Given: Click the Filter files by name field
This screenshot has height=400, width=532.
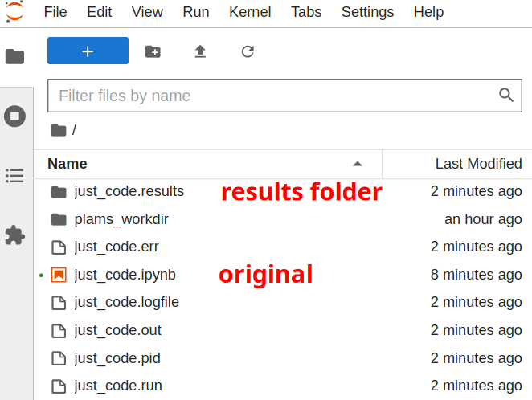Looking at the screenshot, I should click(x=273, y=96).
